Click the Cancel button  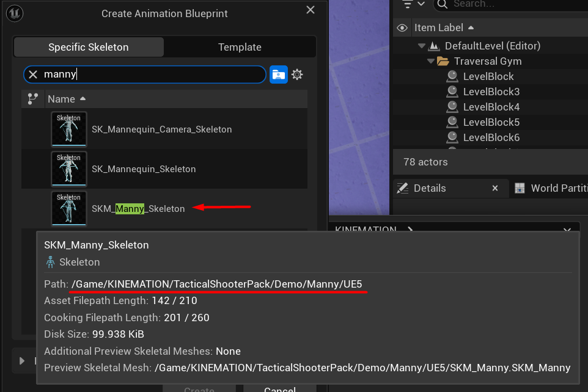[280, 389]
